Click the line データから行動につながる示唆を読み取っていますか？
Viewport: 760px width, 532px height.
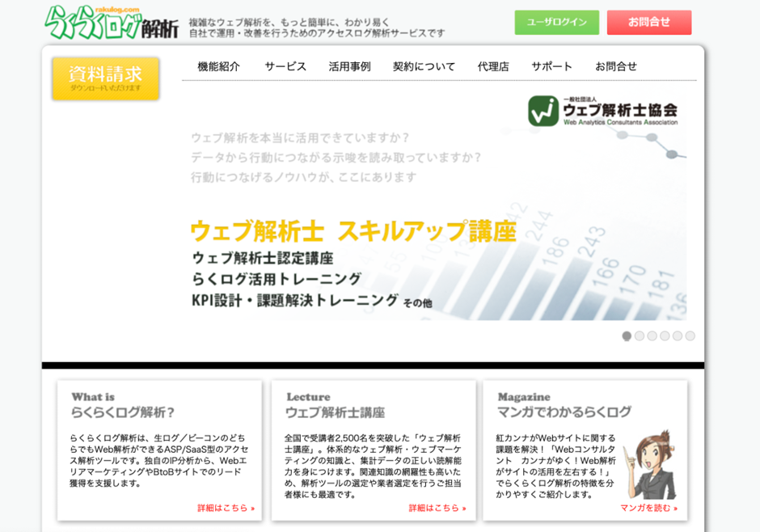[x=336, y=158]
